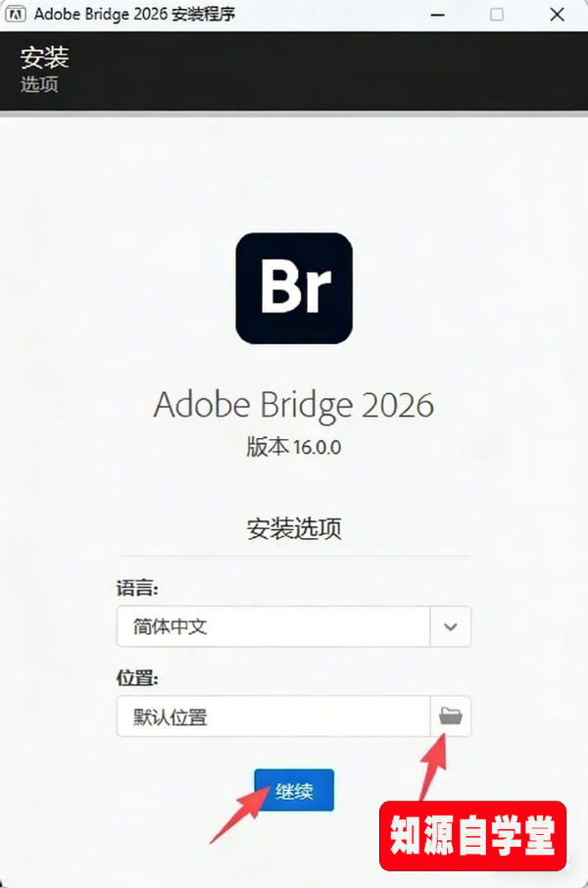Viewport: 588px width, 888px height.
Task: Click the 知源自学堂 watermark banner
Action: [x=473, y=834]
